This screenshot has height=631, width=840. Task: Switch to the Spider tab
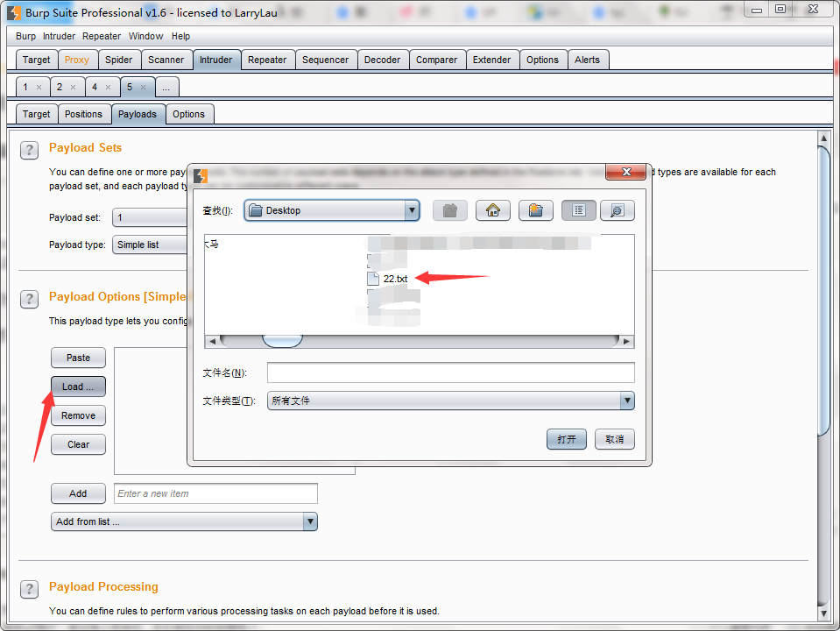coord(118,60)
